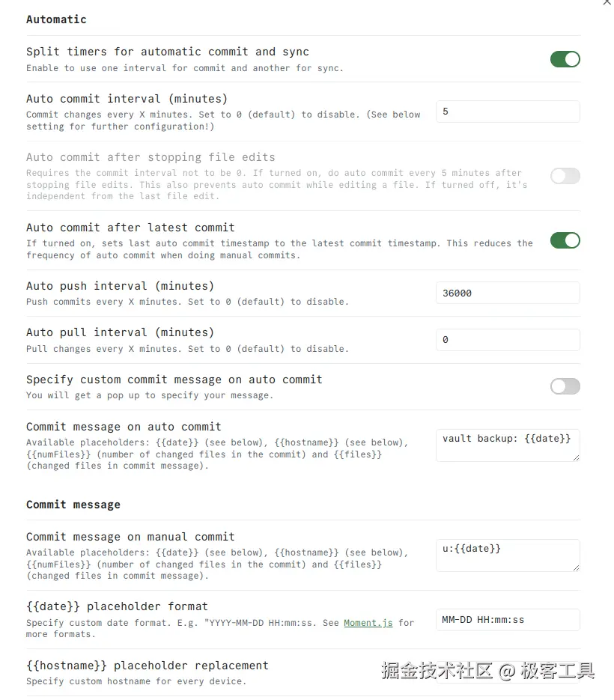Screen dimensions: 614x700
Task: Click the resize grip on the manual commit message box
Action: click(576, 567)
